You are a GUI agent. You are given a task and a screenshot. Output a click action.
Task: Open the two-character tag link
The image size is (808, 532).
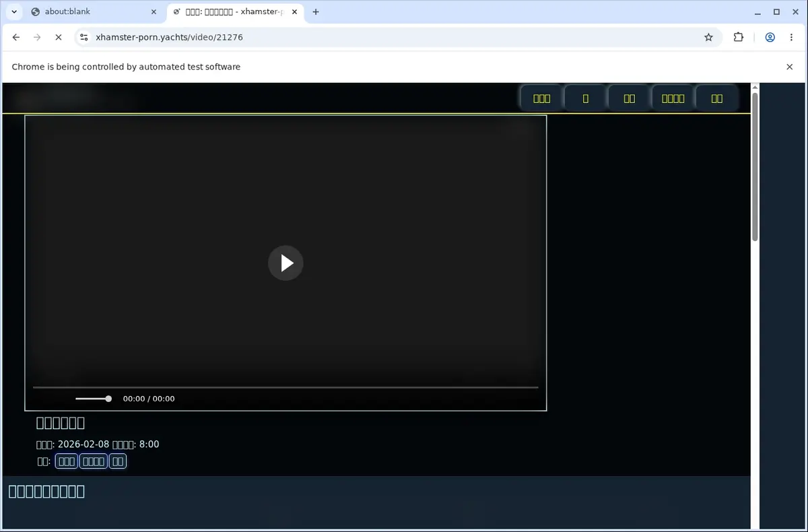click(x=118, y=461)
